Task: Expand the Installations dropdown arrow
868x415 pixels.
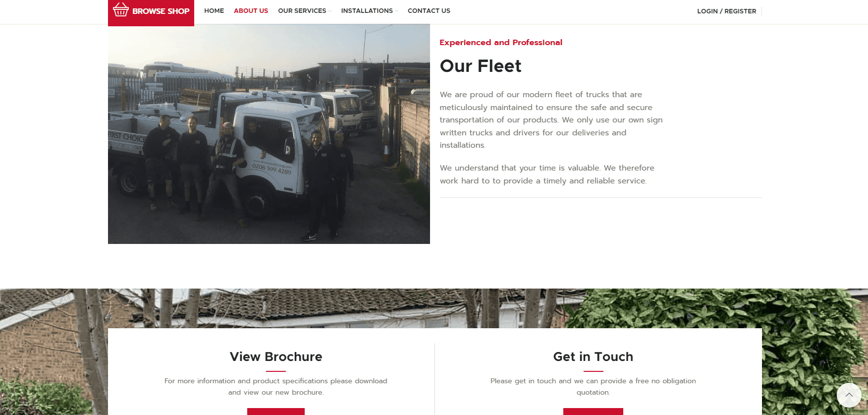Action: pos(396,11)
